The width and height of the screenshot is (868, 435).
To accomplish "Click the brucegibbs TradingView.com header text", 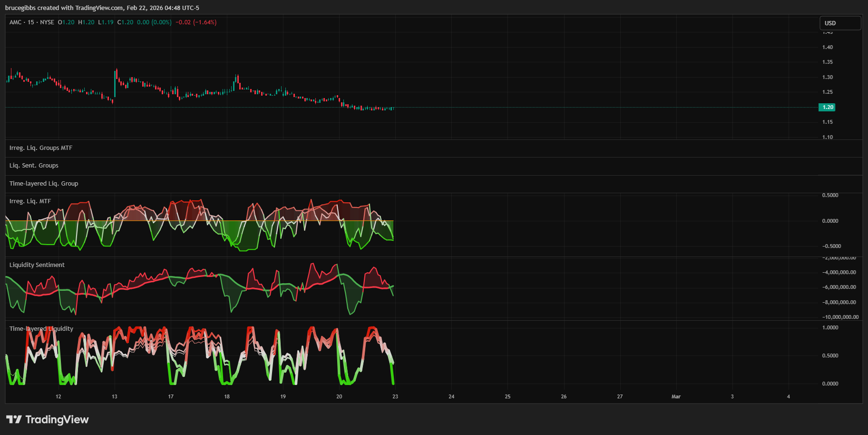I will point(102,8).
